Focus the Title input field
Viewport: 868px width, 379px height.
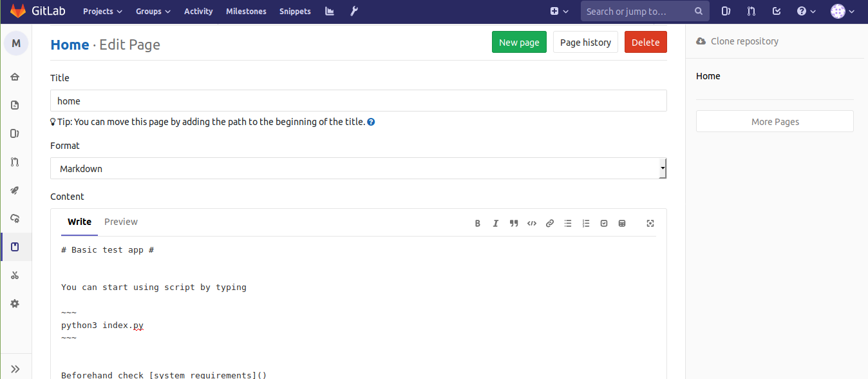[x=358, y=101]
